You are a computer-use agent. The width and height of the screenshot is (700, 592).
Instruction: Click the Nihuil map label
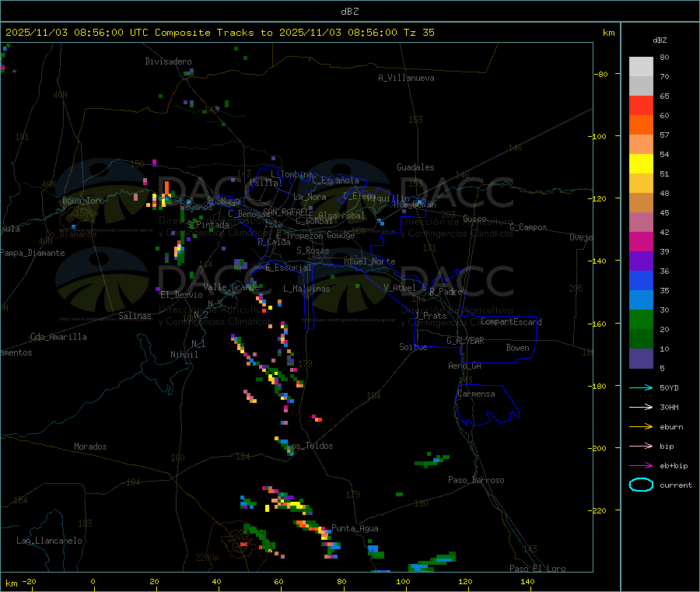[x=184, y=355]
